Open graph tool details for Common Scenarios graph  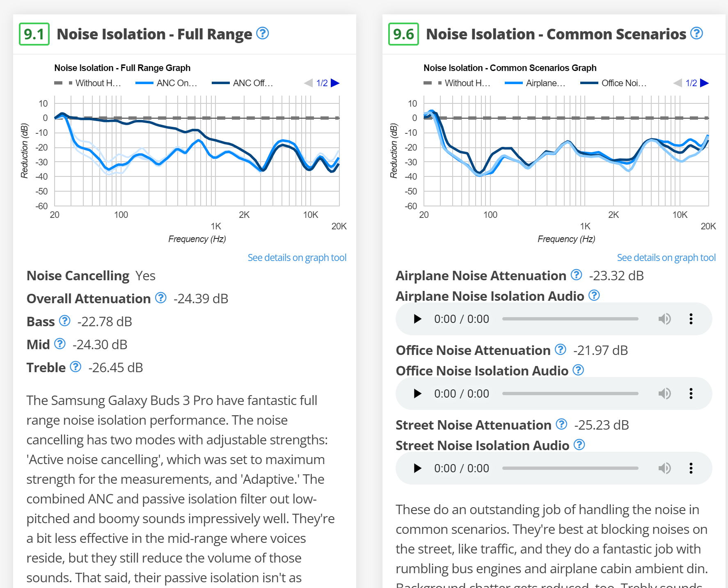coord(666,258)
